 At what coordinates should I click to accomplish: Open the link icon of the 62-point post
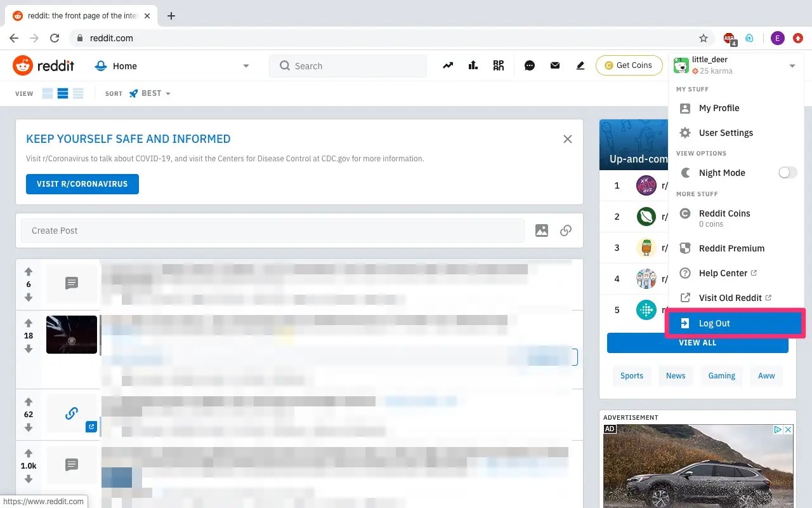72,413
